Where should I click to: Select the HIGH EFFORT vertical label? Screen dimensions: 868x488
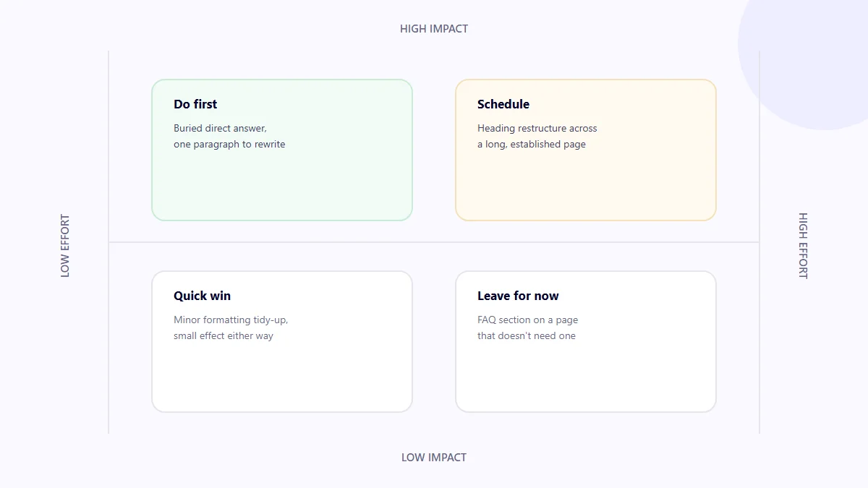coord(803,246)
